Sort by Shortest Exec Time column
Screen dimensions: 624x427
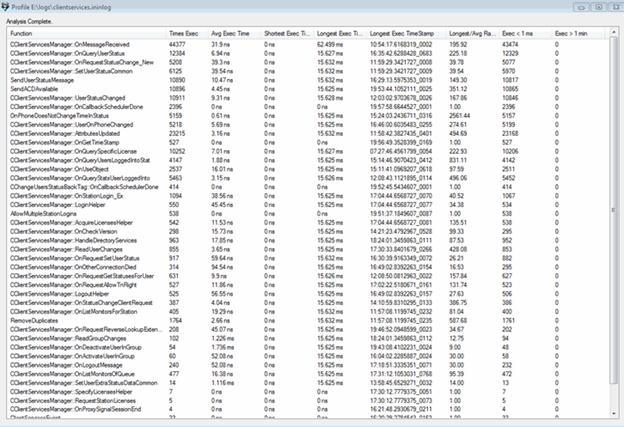(x=286, y=33)
